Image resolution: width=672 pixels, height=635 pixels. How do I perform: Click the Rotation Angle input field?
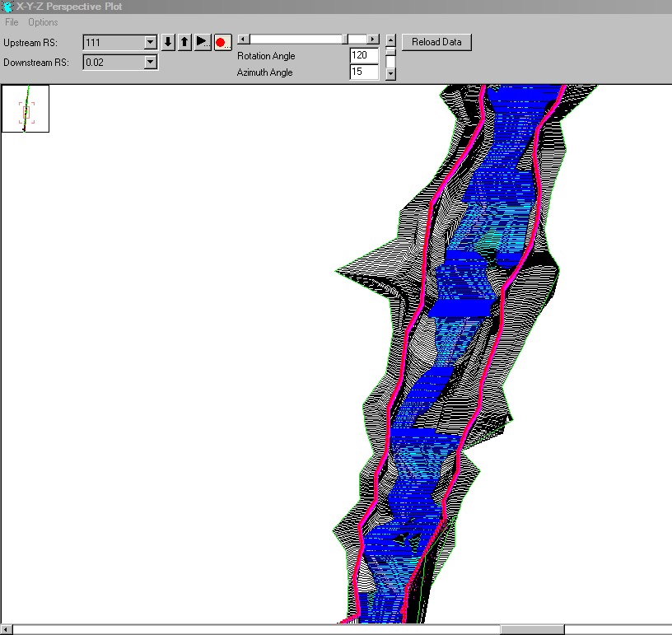pyautogui.click(x=364, y=56)
